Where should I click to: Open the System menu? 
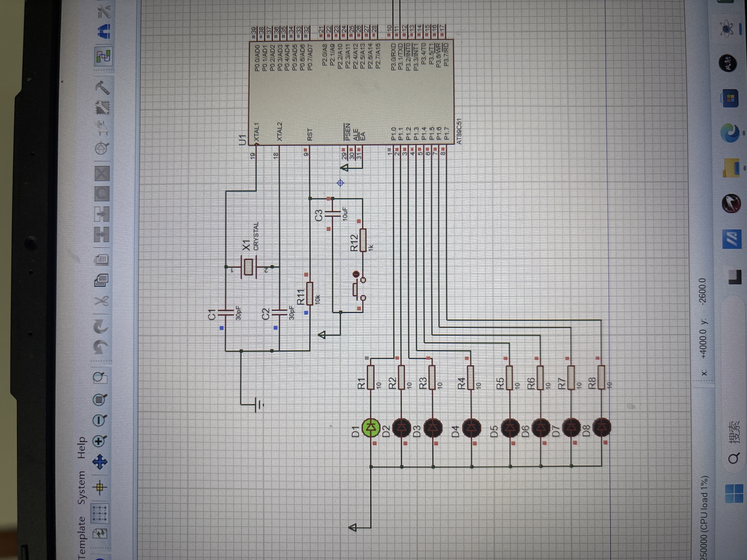tap(82, 487)
